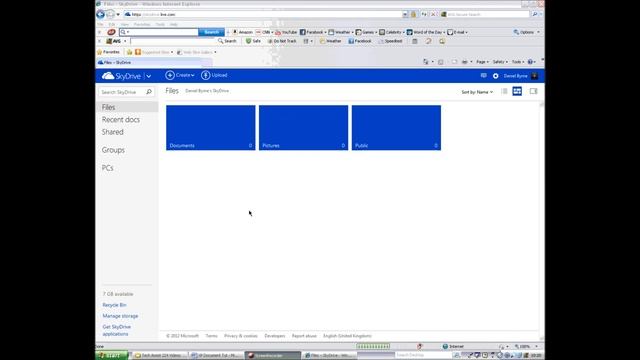Open Word of the Day toolbar dropdown
640x360 pixels.
point(426,32)
